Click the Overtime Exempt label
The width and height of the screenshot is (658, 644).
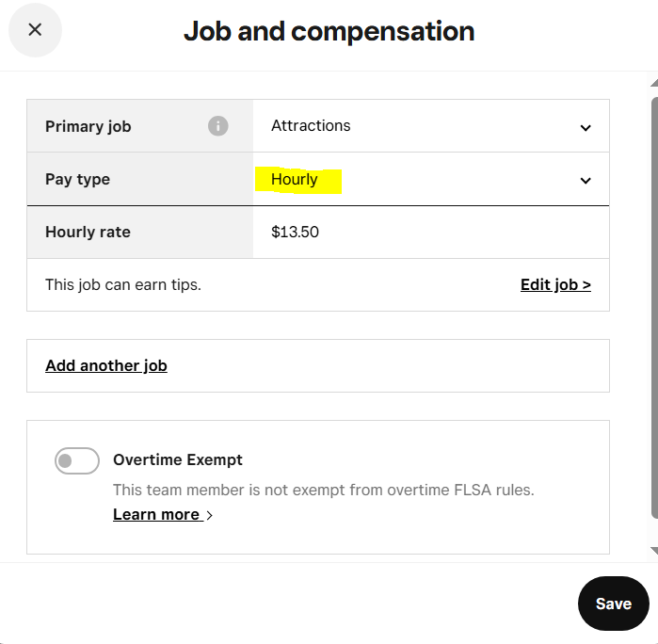point(178,459)
